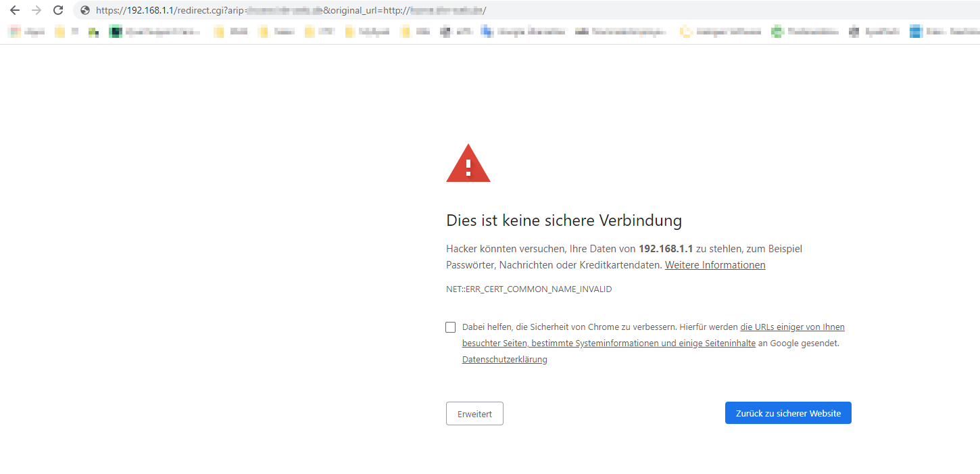
Task: Click Zurück zu sicherer Website button
Action: (x=788, y=413)
